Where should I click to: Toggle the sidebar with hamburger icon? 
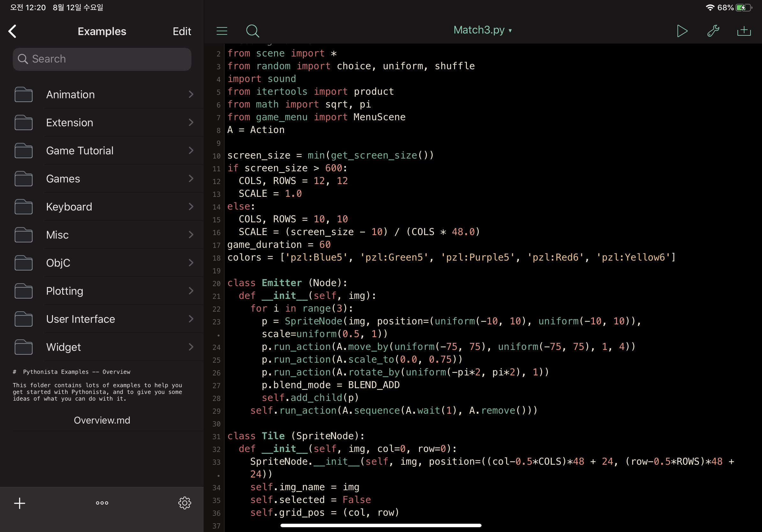point(222,31)
